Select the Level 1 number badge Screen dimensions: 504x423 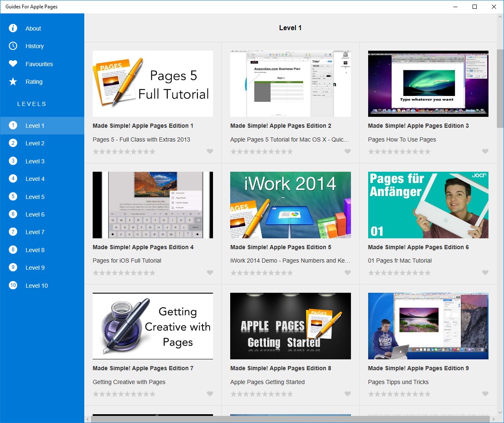(x=13, y=125)
